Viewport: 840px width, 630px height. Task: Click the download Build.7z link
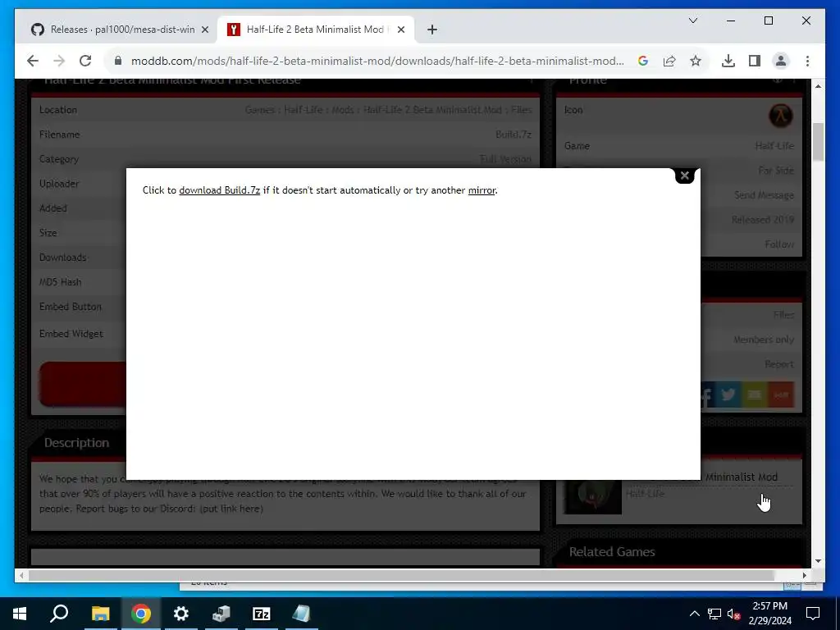(x=220, y=190)
